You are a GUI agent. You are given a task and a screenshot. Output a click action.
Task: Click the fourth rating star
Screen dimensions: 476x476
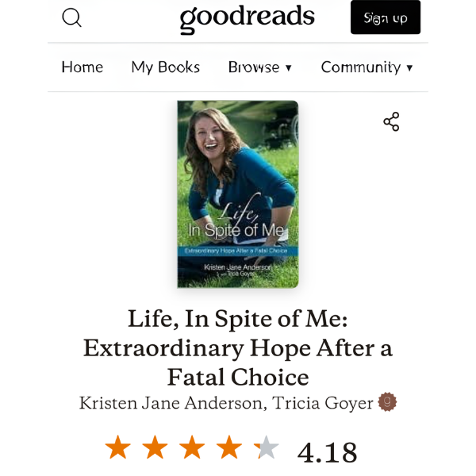(229, 448)
